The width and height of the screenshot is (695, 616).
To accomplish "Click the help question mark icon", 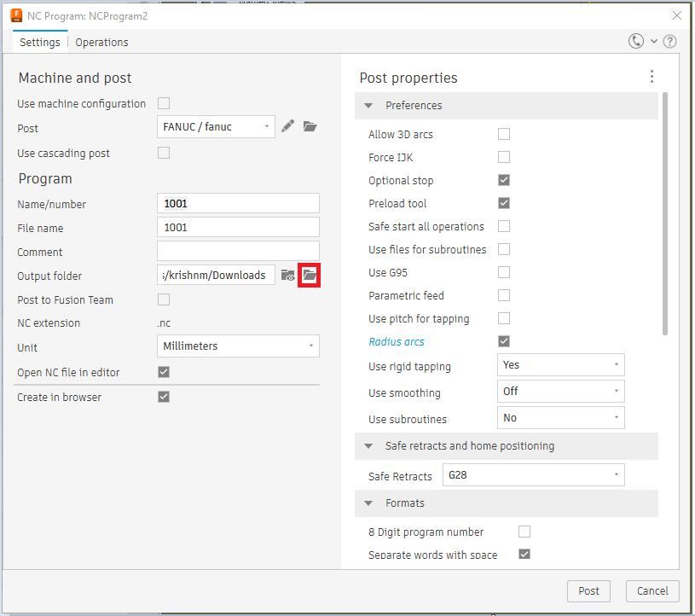I will 670,41.
